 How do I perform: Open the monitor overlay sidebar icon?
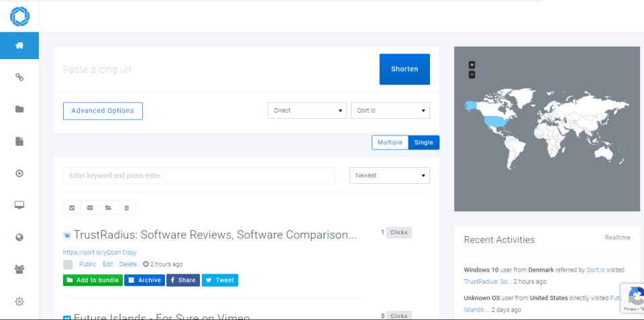[x=19, y=205]
